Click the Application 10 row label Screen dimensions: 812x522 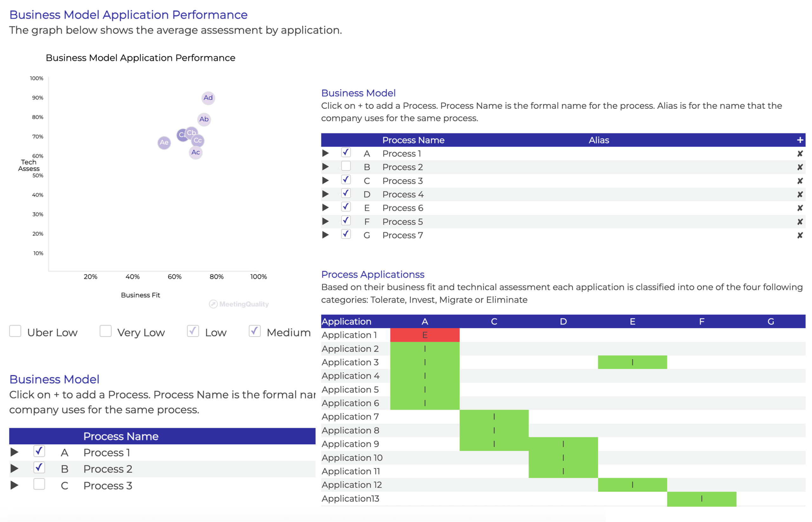click(x=352, y=458)
